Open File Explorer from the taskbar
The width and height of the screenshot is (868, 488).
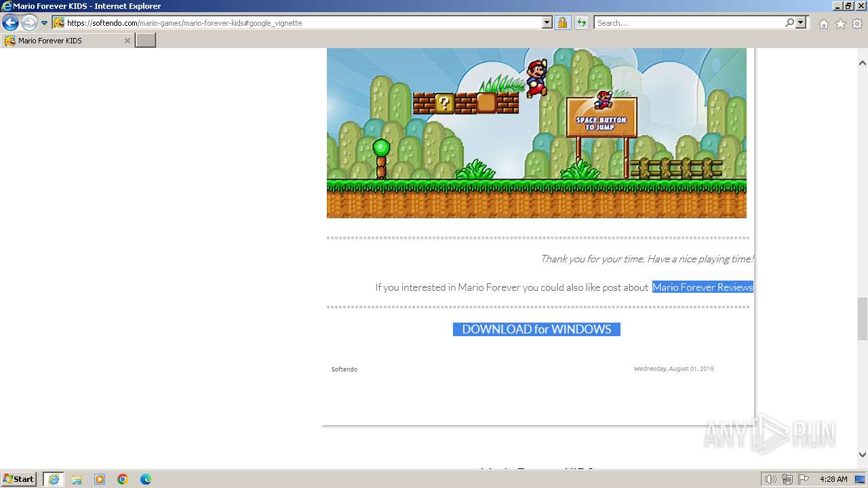77,479
